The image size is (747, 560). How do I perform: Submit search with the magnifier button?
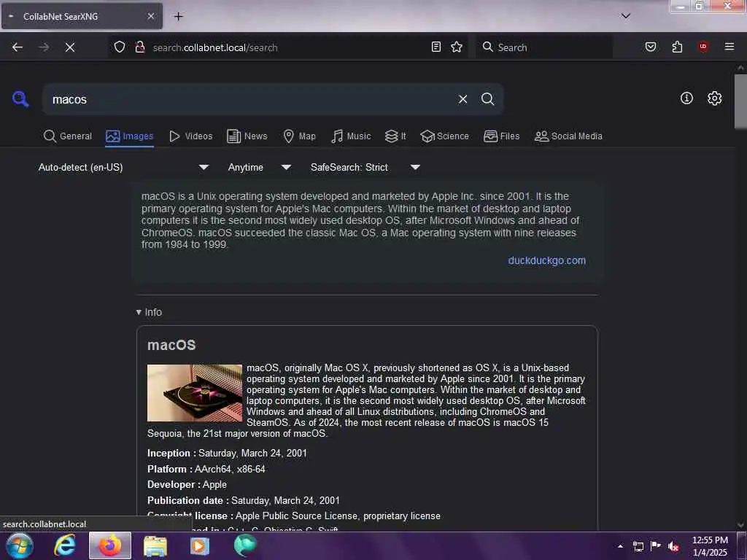point(488,99)
